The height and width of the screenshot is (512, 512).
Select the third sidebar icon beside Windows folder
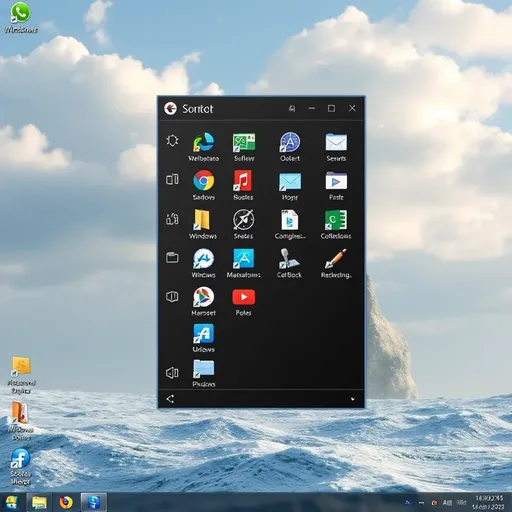[172, 219]
